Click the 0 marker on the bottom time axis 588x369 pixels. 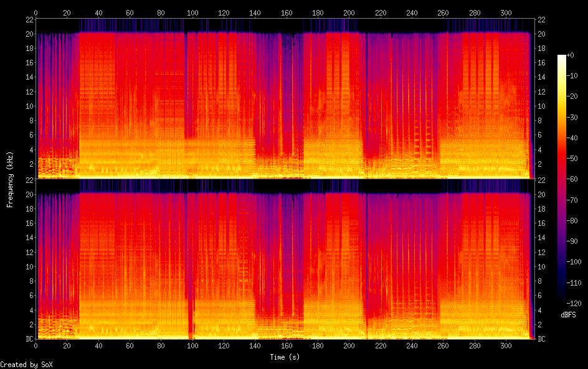(36, 345)
